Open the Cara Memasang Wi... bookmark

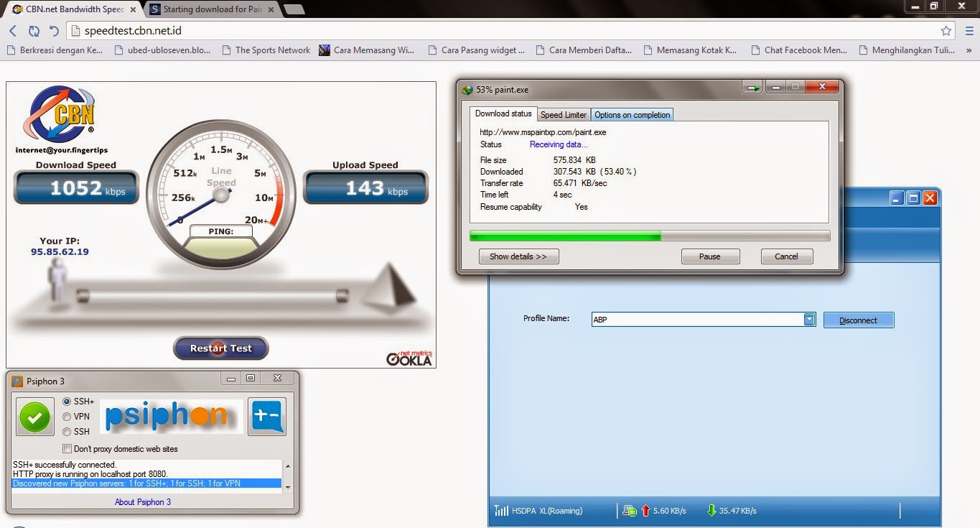[367, 50]
